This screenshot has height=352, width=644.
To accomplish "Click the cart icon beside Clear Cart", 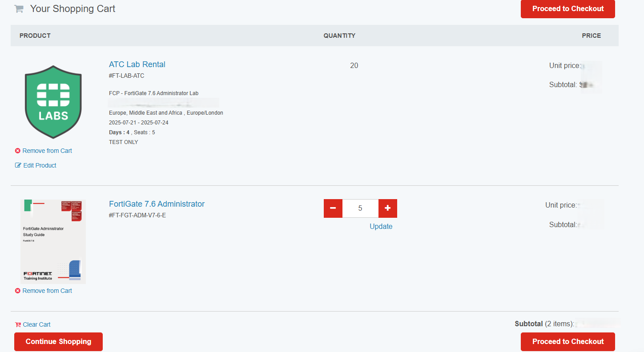I will [x=18, y=324].
